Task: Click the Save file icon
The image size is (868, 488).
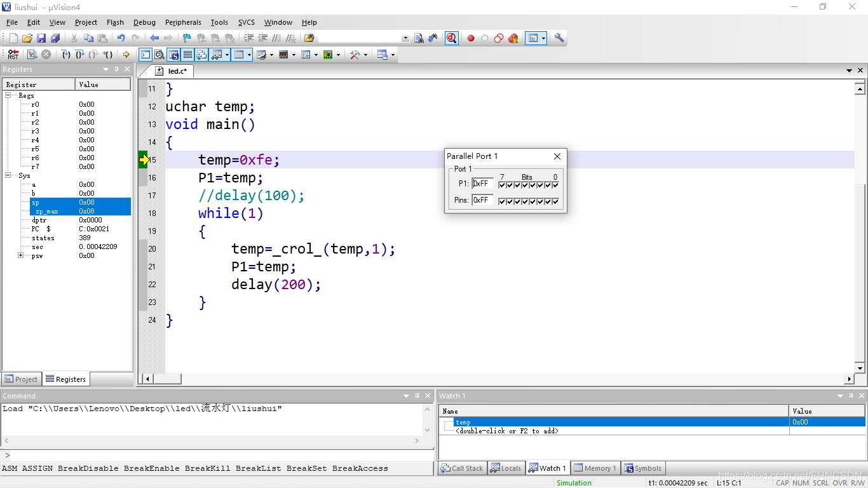Action: coord(41,38)
